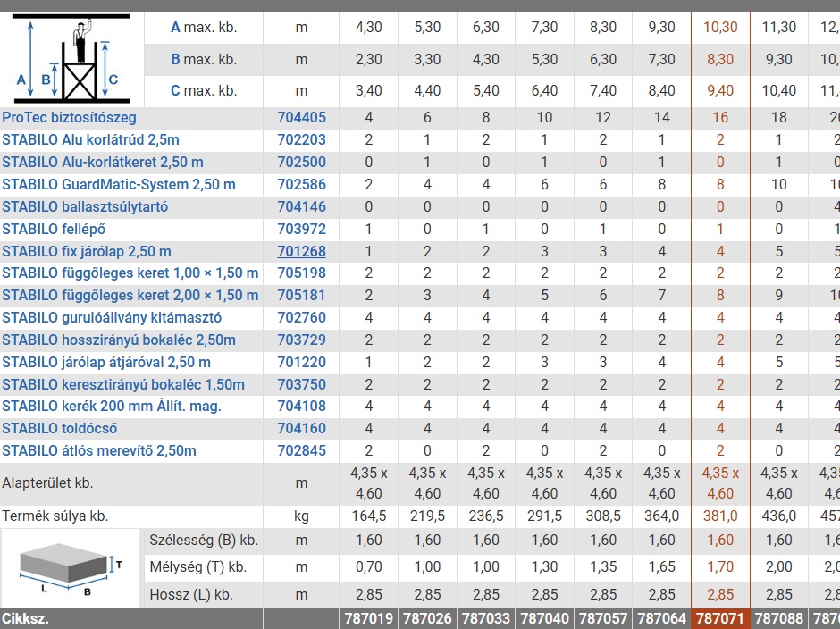Open STABILO járólap átjáróval 2,50 m link
Viewport: 840px width, 629px height.
(x=106, y=362)
